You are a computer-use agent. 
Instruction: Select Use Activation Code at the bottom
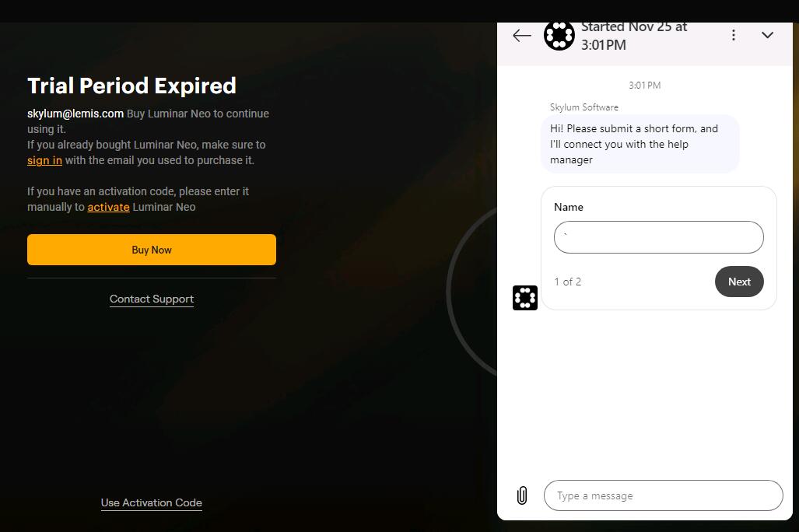click(x=152, y=503)
